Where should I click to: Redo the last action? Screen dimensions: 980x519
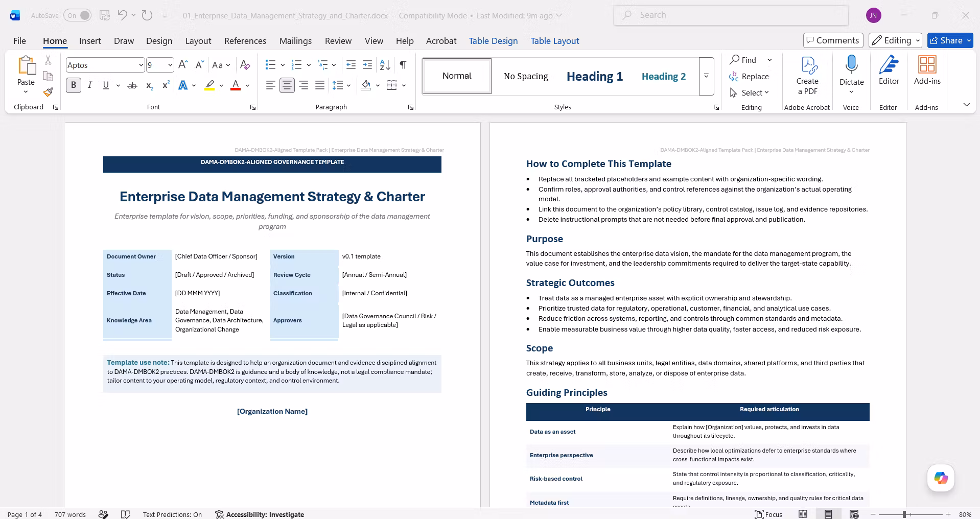[x=147, y=15]
